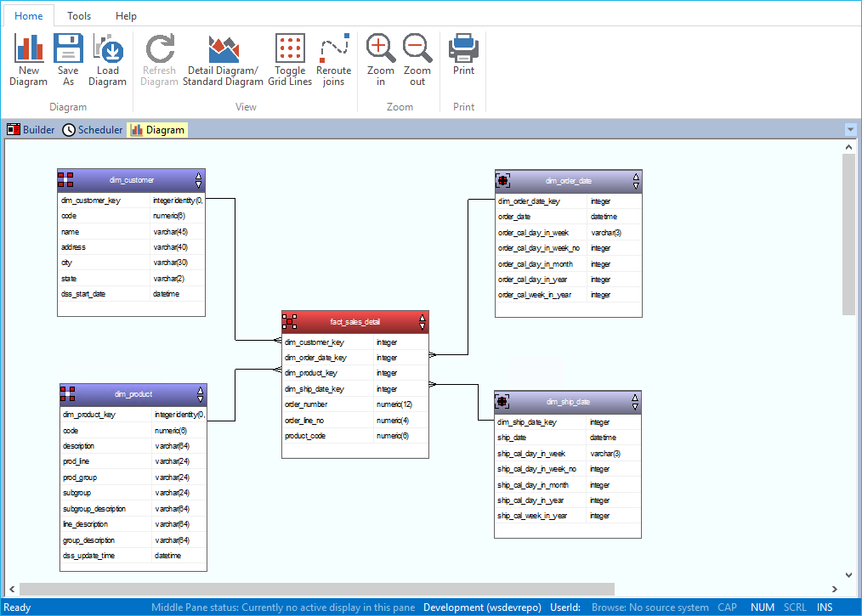
Task: Open the Help ribbon tab
Action: [x=126, y=16]
